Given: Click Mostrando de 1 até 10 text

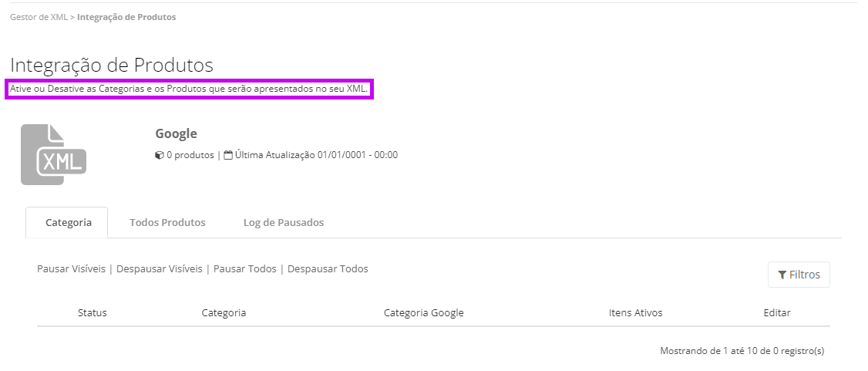Looking at the screenshot, I should click(742, 351).
